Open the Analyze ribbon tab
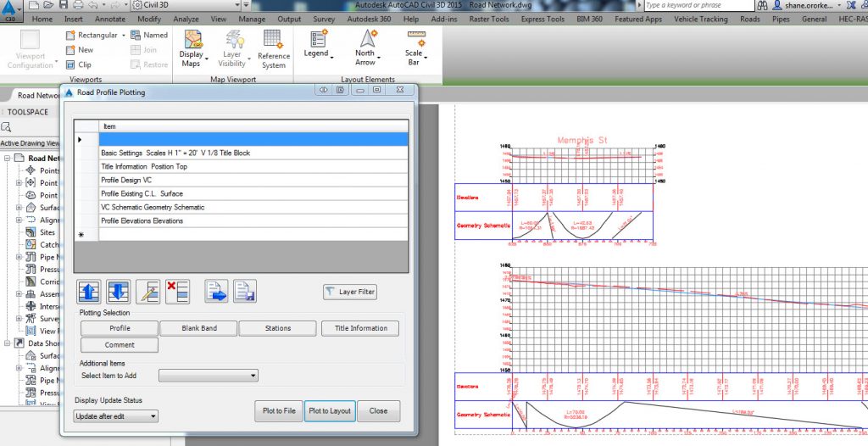This screenshot has width=868, height=446. click(186, 19)
